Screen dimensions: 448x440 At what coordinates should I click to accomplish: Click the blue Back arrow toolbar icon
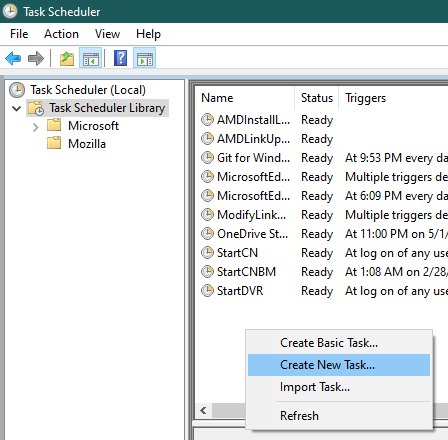pyautogui.click(x=13, y=59)
